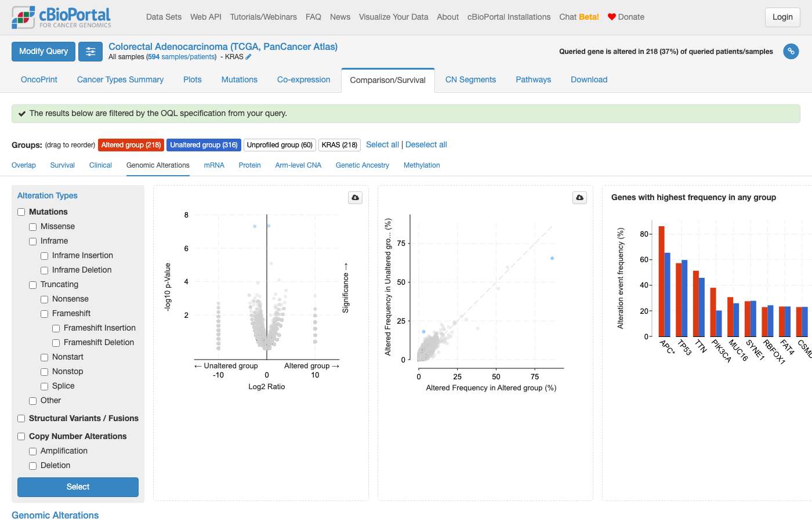Switch to the Mutations tab

(x=240, y=79)
